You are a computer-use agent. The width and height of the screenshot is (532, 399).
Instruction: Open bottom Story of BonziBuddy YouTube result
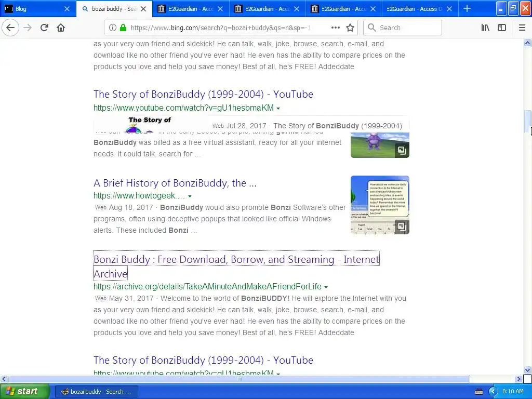[x=203, y=360]
